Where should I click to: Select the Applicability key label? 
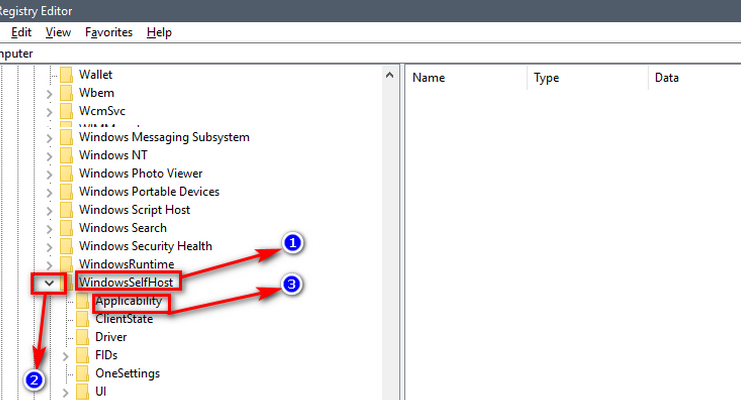129,301
